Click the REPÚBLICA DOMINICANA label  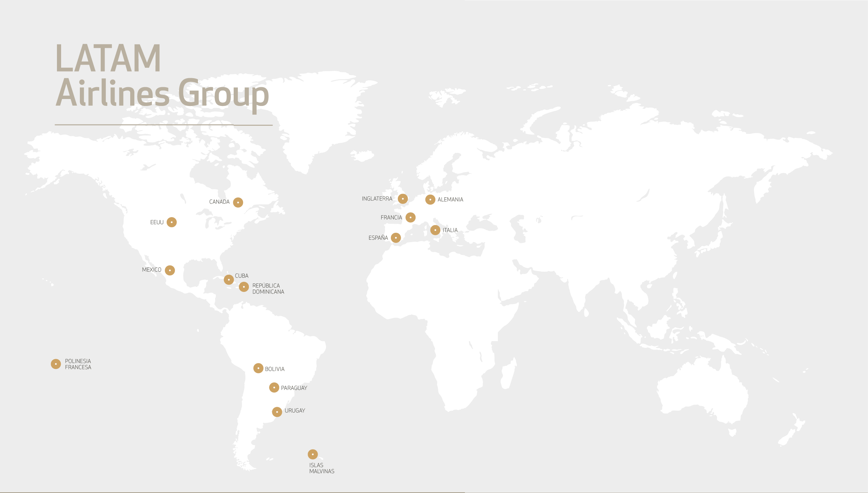(x=268, y=289)
